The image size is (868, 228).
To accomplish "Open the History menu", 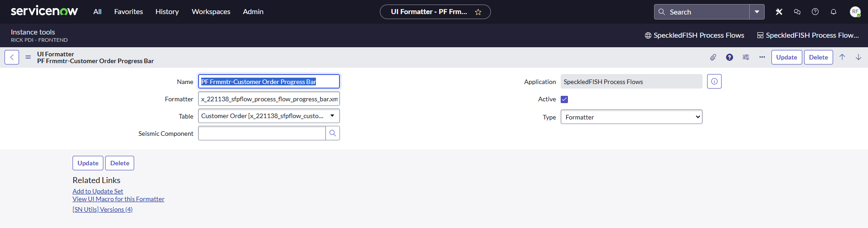I will tap(167, 12).
